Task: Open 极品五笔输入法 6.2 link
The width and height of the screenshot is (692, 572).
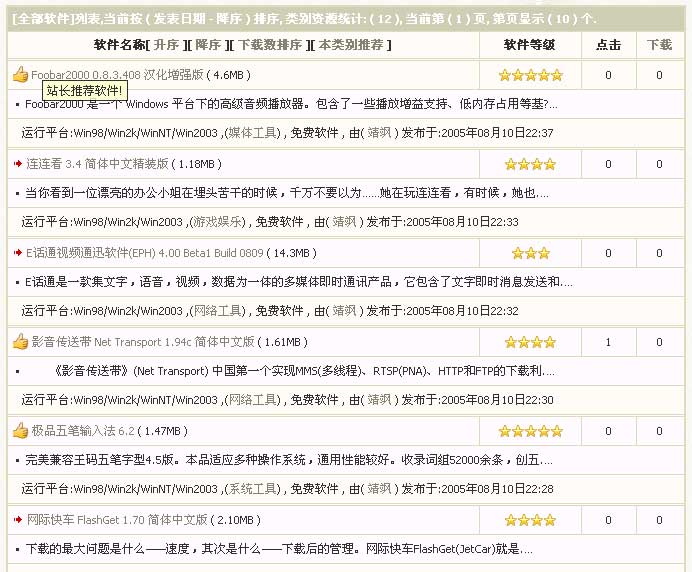Action: (83, 431)
